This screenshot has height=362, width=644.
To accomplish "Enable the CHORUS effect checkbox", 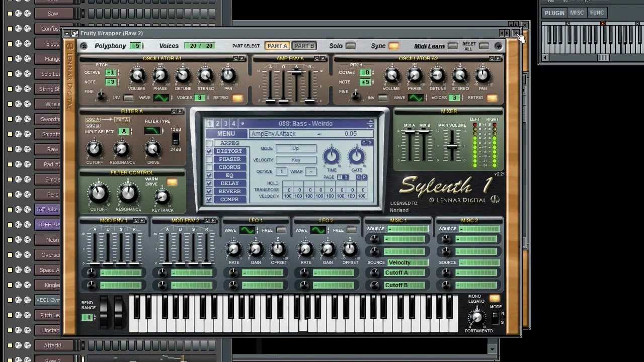I will tap(209, 167).
